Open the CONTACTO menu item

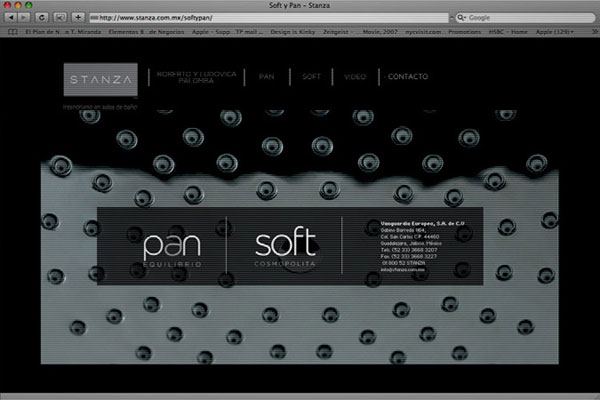pos(408,77)
